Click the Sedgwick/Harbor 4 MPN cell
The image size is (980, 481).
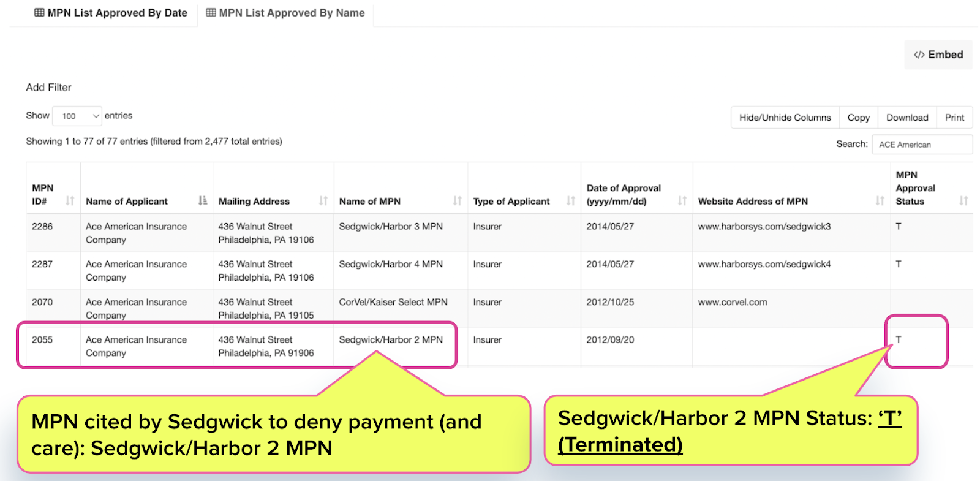401,270
